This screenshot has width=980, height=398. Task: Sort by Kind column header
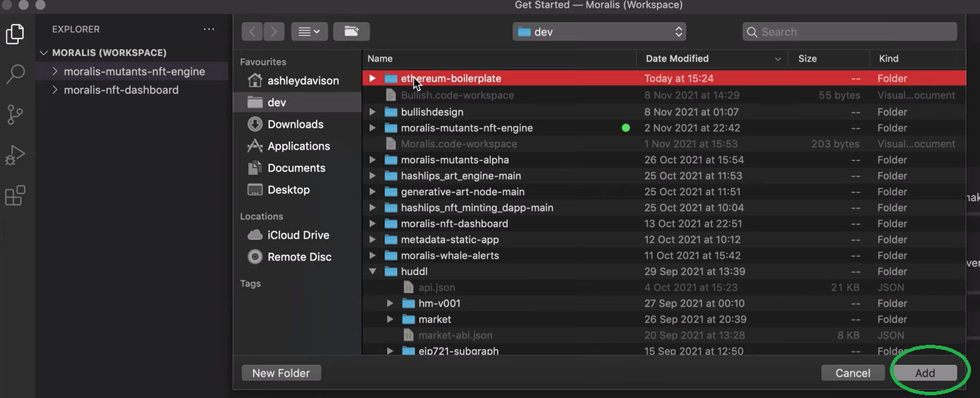click(x=918, y=59)
